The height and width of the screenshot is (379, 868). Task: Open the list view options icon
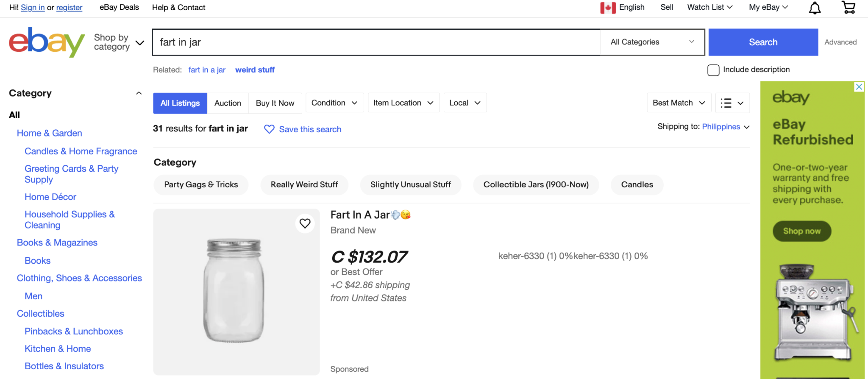click(732, 103)
